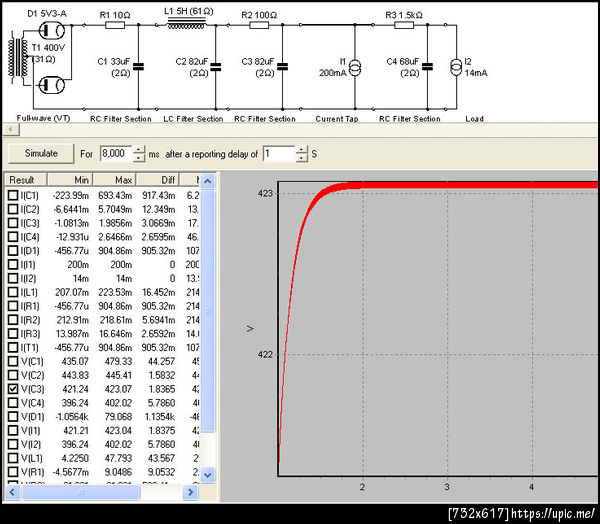Screen dimensions: 600x524
Task: Increase simulation duration with up stepper
Action: [x=139, y=150]
